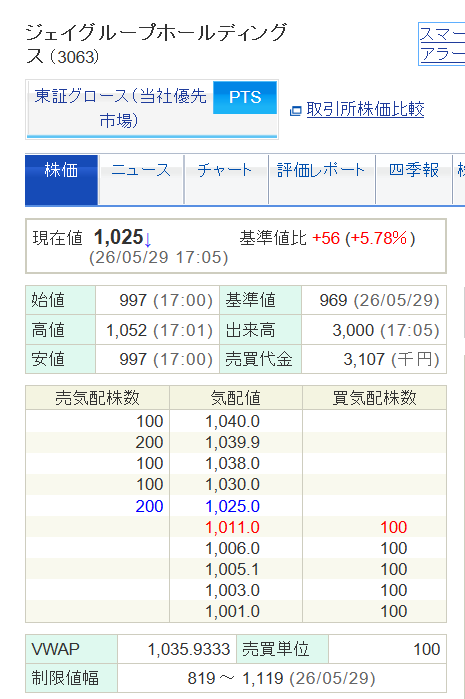Select the 東証グロース(当社優先市場) tab
Viewport: 465px width, 699px height.
click(x=120, y=108)
